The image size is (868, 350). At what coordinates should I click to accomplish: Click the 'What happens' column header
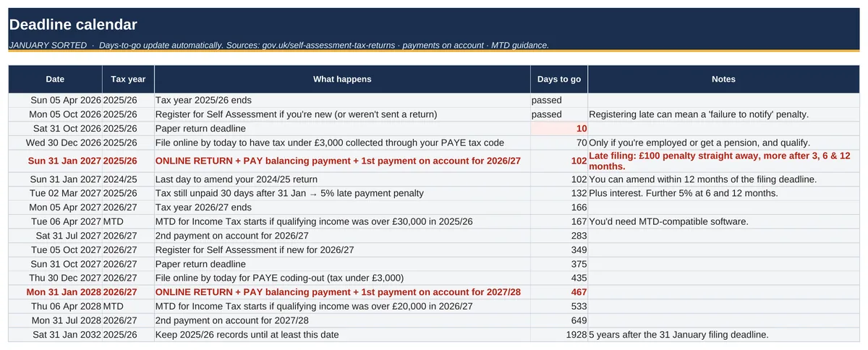342,80
